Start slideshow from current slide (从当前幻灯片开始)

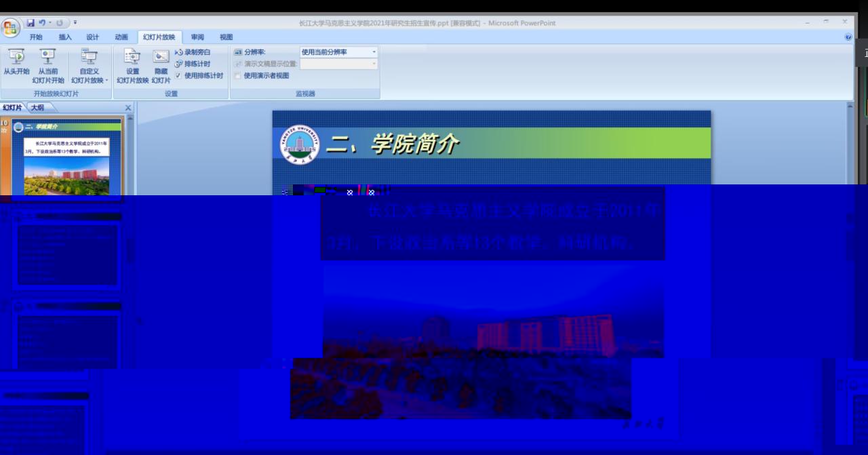point(47,65)
